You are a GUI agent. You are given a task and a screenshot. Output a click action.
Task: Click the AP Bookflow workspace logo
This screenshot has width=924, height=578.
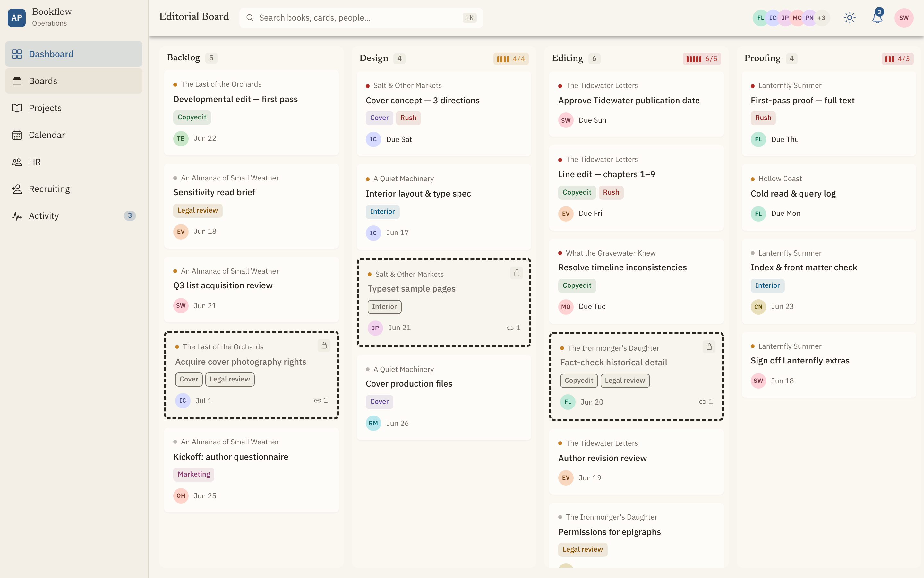(16, 18)
